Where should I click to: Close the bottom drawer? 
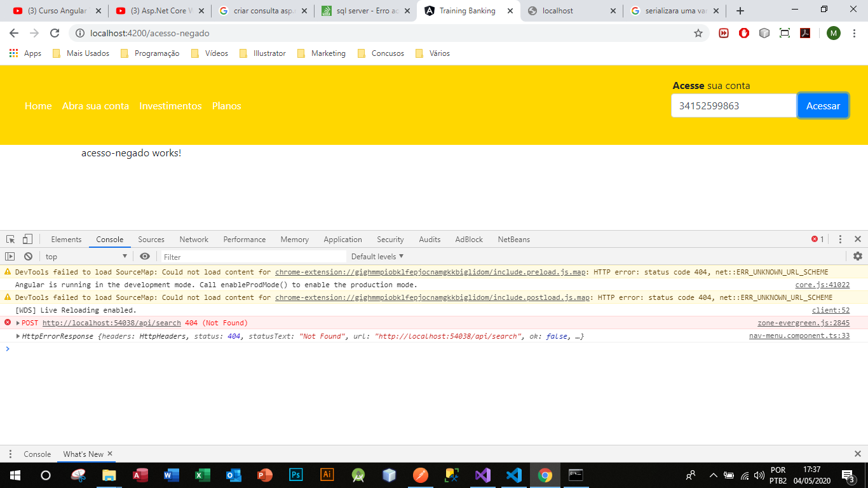[x=858, y=454]
